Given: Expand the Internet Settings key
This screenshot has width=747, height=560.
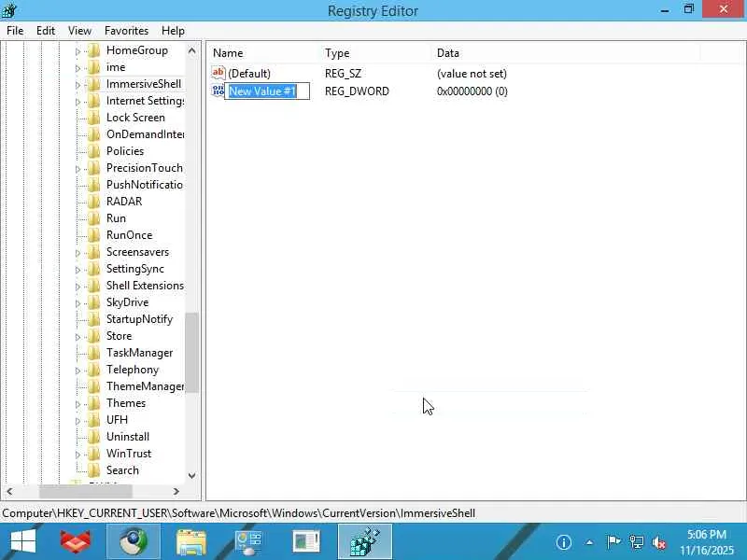Looking at the screenshot, I should [78, 102].
